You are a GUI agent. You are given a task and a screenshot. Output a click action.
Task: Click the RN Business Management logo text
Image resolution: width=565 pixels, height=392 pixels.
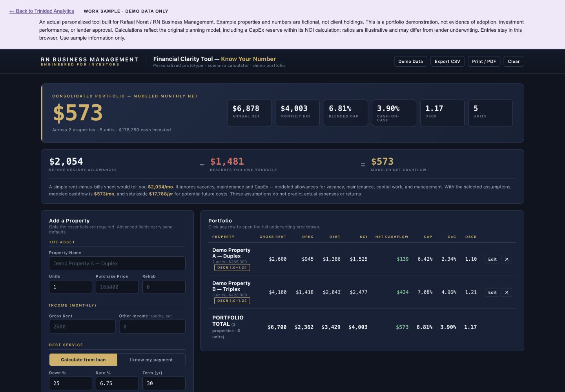89,60
